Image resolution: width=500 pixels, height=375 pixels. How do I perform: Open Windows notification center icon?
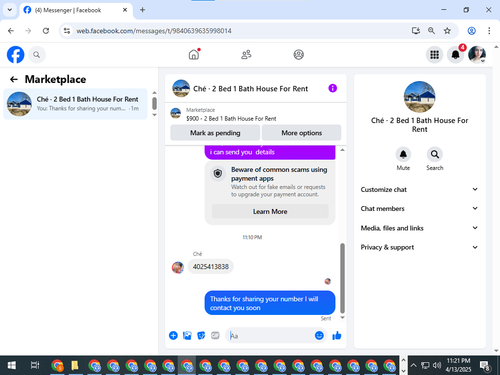pos(485,366)
